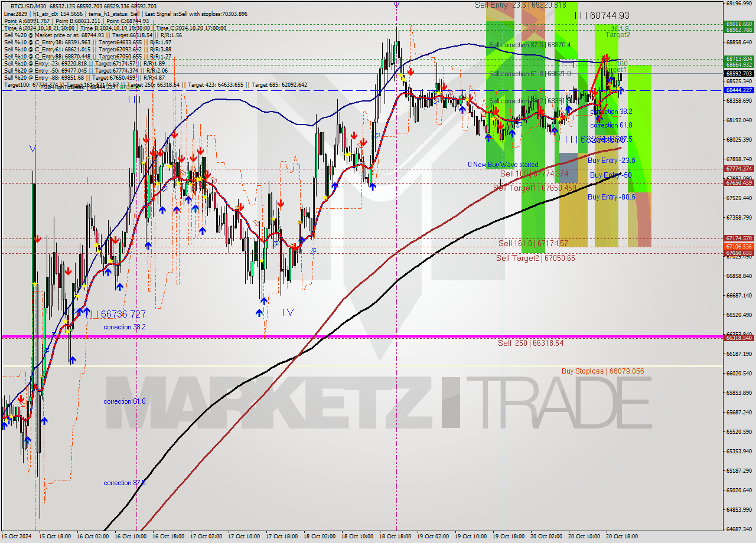This screenshot has width=756, height=543.
Task: Click the 66020.540 price axis value
Action: [739, 374]
